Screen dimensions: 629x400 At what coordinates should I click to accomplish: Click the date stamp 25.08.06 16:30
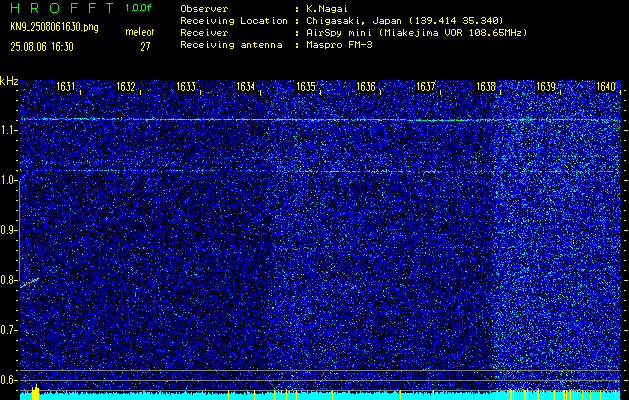click(42, 47)
